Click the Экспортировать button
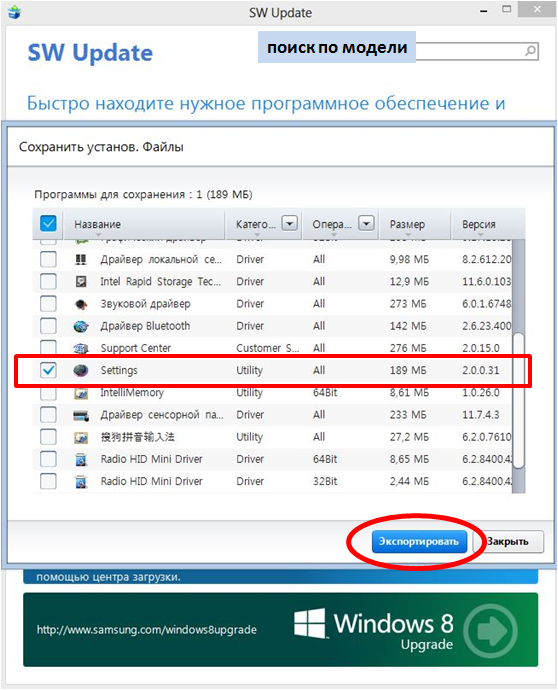The height and width of the screenshot is (690, 558). pos(419,542)
